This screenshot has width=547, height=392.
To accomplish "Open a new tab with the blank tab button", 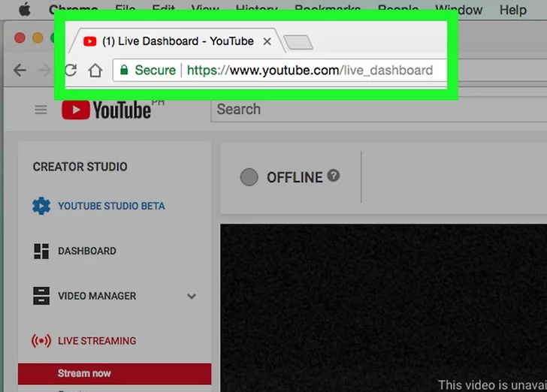I will pyautogui.click(x=298, y=42).
